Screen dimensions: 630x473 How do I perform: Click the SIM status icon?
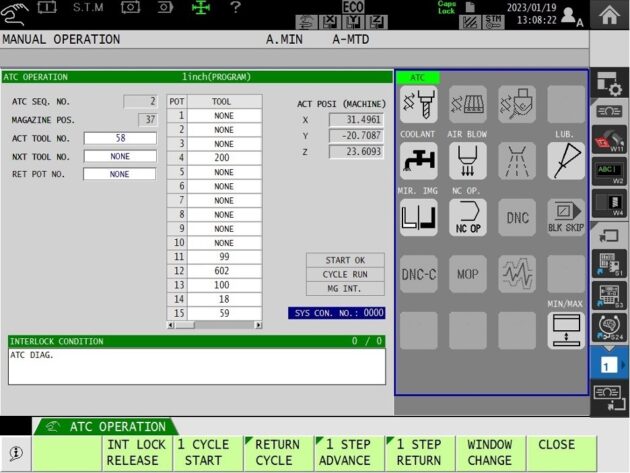(x=493, y=22)
